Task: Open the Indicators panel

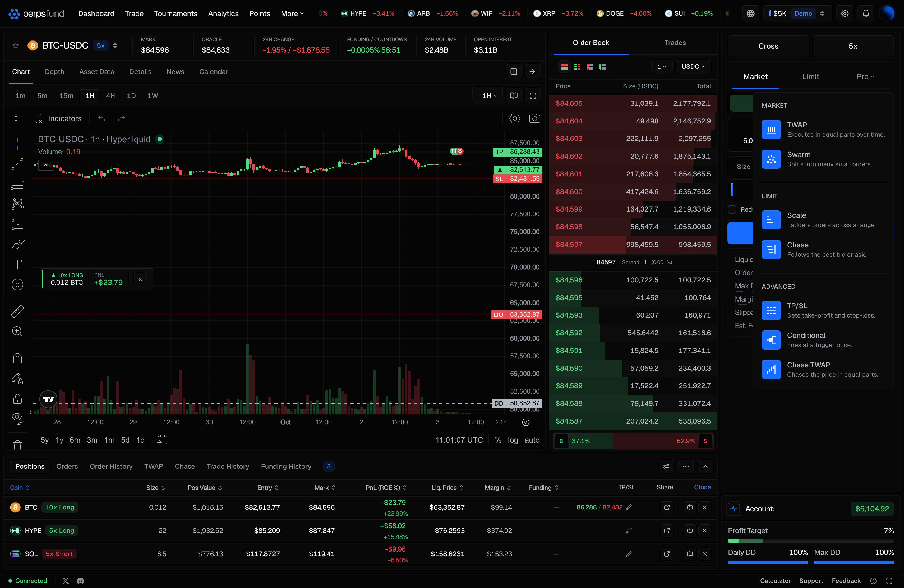Action: [58, 118]
